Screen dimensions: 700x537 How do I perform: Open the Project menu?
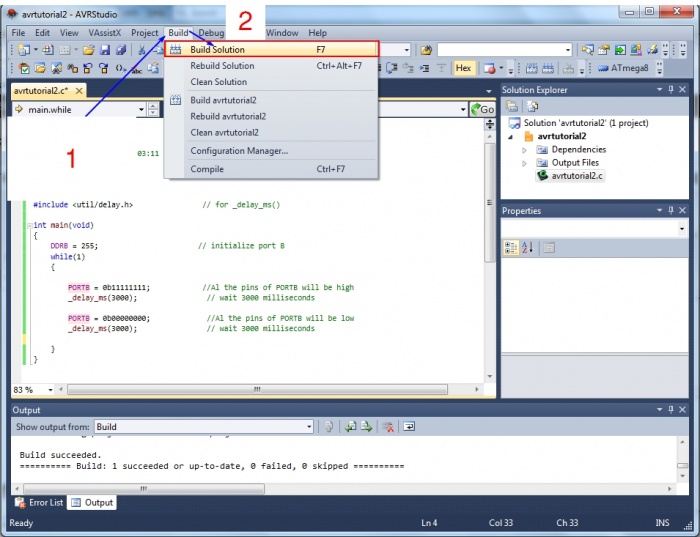[144, 33]
